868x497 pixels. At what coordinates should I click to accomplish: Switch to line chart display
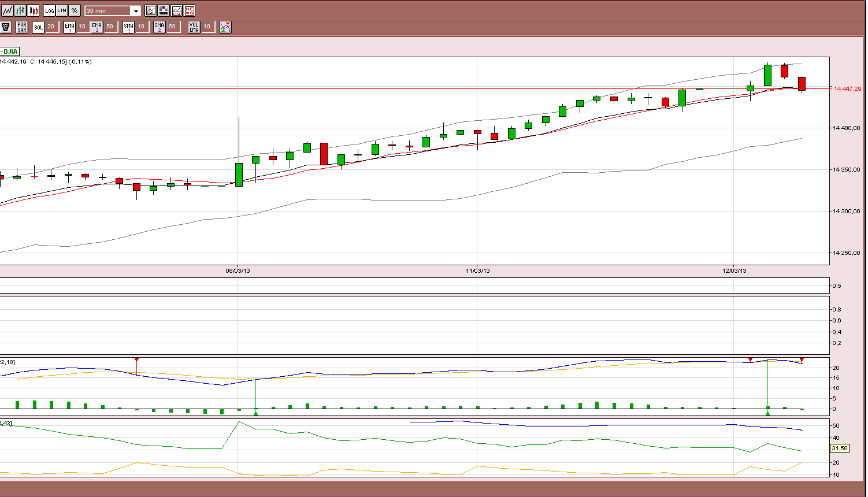click(7, 10)
